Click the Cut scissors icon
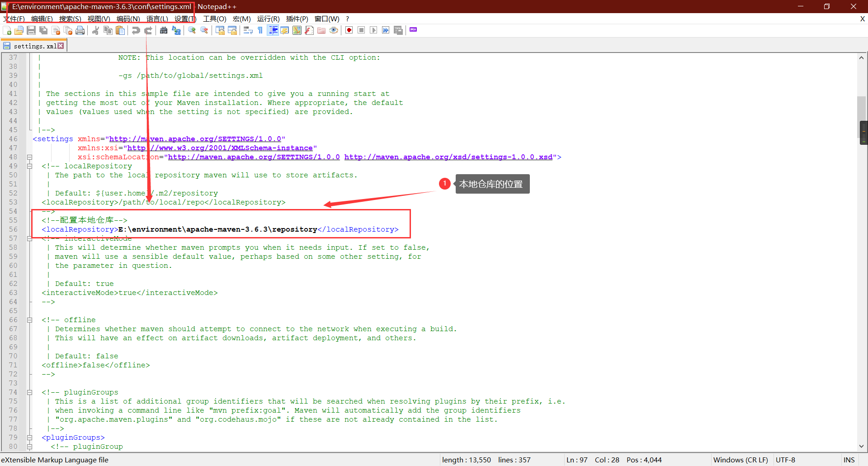The height and width of the screenshot is (466, 868). 95,30
